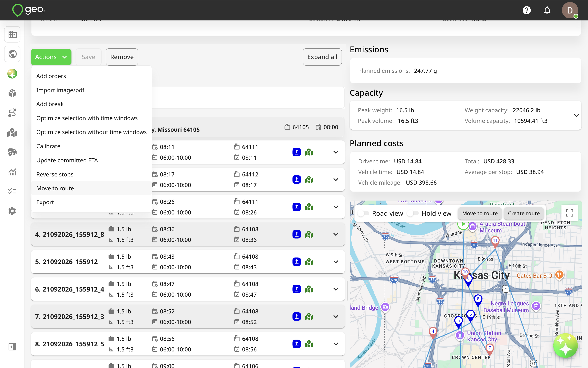
Task: Open the help question mark icon
Action: (x=527, y=10)
